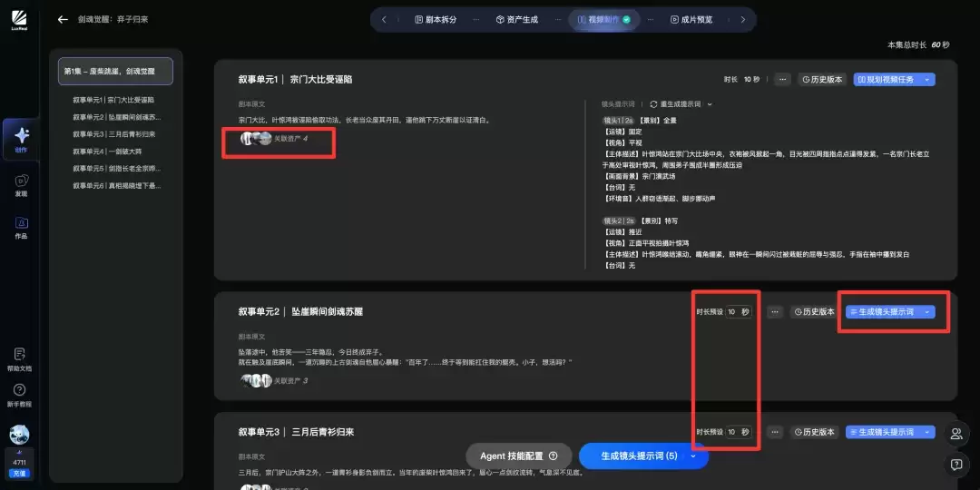Switch to the 剧本拆分 step tab
The width and height of the screenshot is (980, 490).
click(x=436, y=19)
